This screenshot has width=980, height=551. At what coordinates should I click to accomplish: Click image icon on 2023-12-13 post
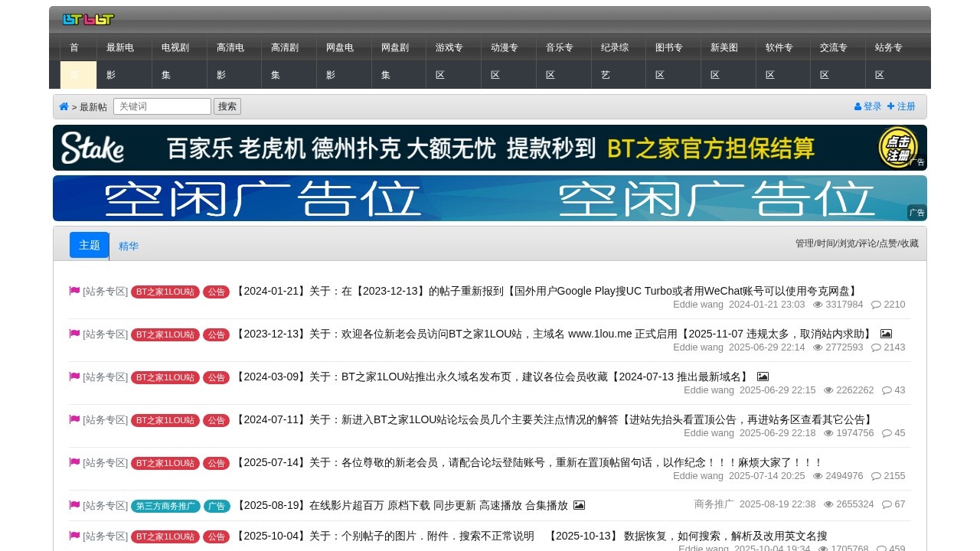pos(886,334)
